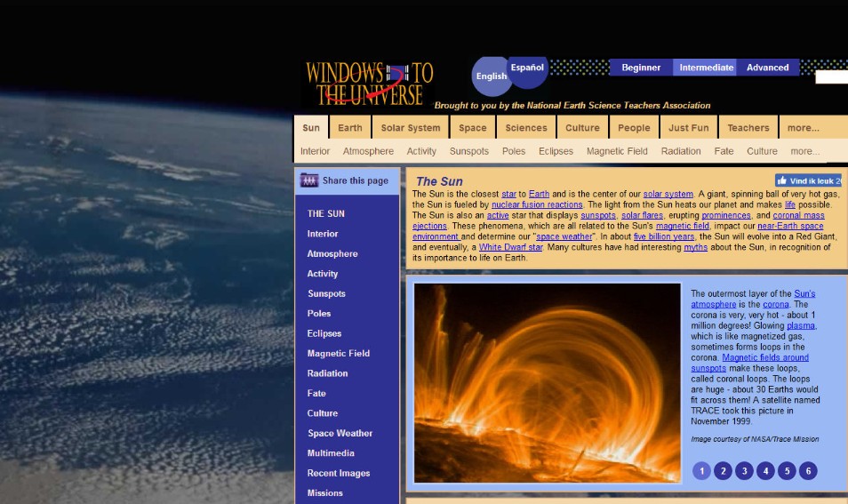The image size is (848, 504).
Task: Follow the nuclear fusion reactions link
Action: (x=537, y=205)
